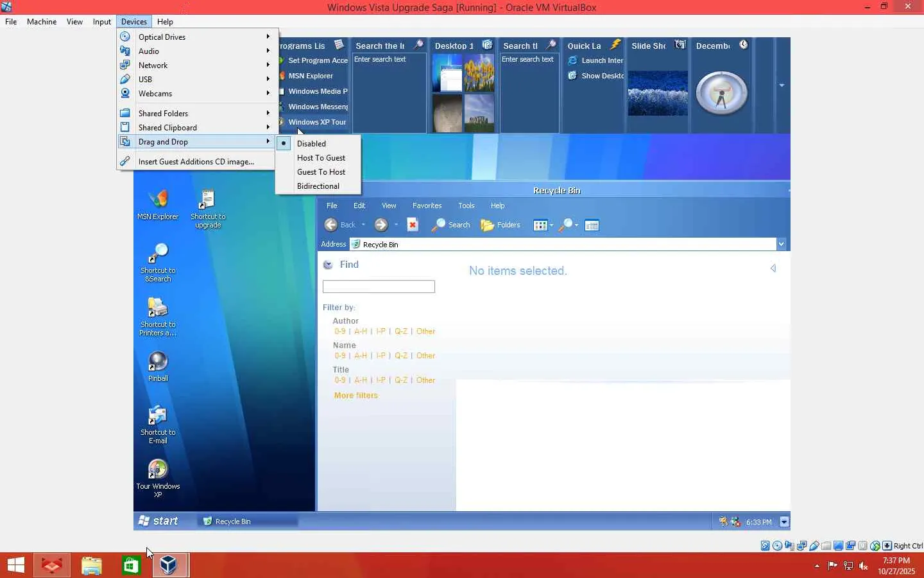Screen dimensions: 924x578
Task: Click Recycle Bin button in guest taskbar
Action: pyautogui.click(x=249, y=521)
